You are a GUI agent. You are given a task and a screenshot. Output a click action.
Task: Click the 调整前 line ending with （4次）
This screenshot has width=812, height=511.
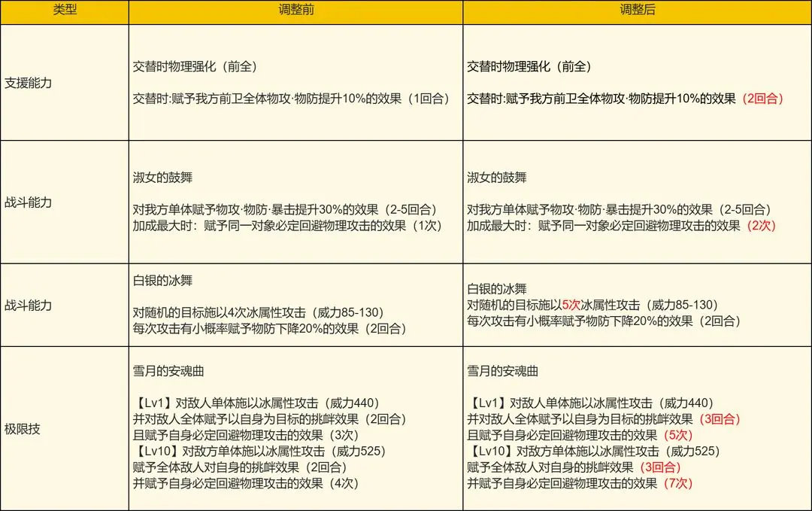pos(246,484)
